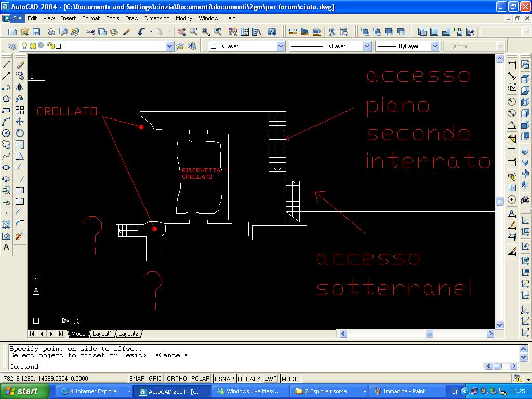Image resolution: width=532 pixels, height=399 pixels.
Task: Open the color control ByLayer dropdown
Action: click(281, 46)
